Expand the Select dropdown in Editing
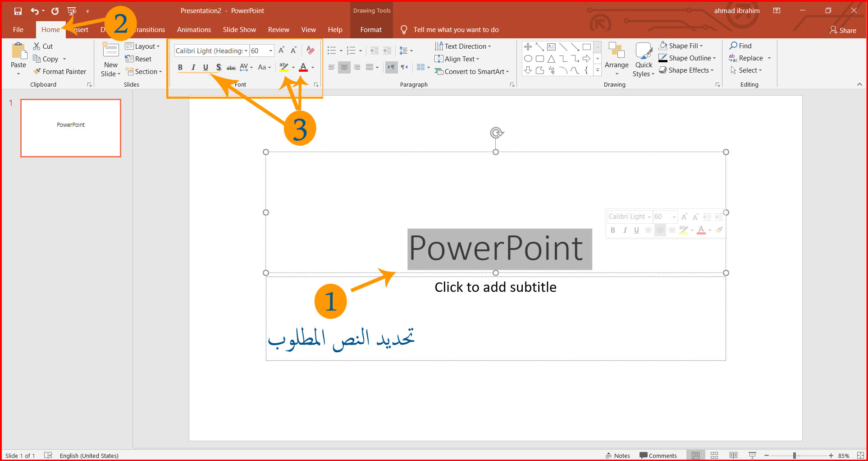Screen dimensions: 868x461 (746, 70)
